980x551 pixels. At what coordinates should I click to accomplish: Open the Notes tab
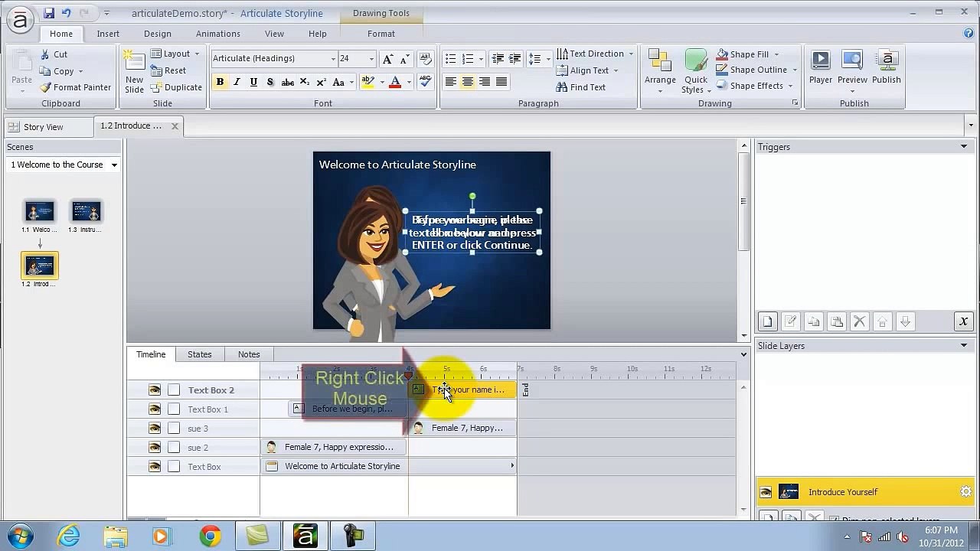pyautogui.click(x=249, y=354)
